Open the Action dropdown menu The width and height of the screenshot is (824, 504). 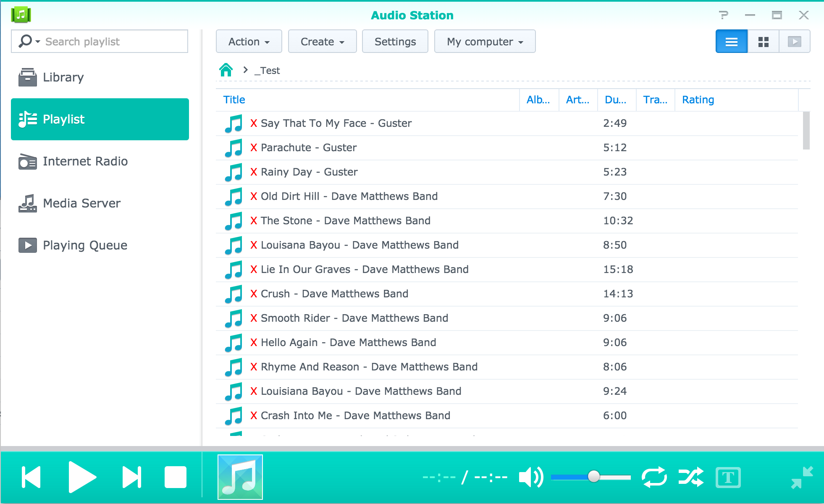tap(249, 42)
